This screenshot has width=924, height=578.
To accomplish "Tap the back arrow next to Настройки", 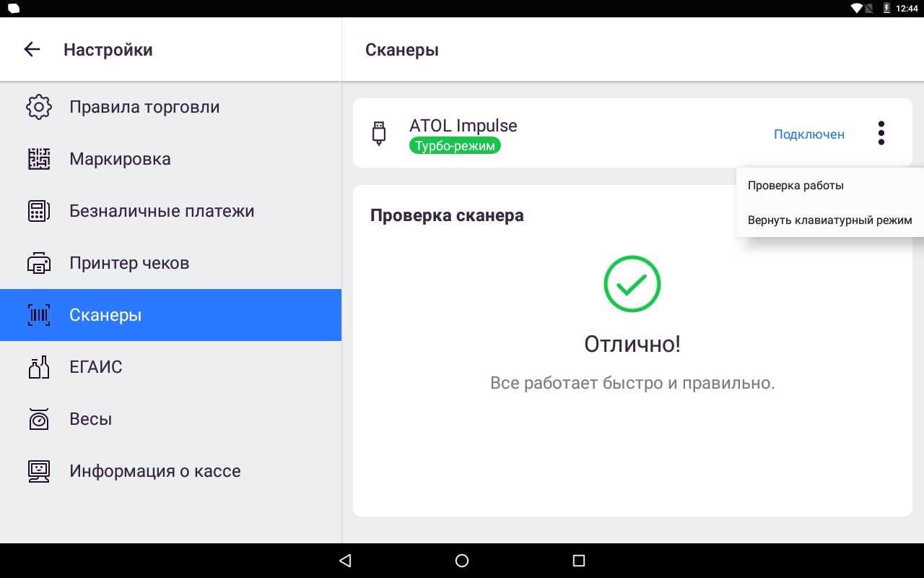I will click(x=32, y=49).
